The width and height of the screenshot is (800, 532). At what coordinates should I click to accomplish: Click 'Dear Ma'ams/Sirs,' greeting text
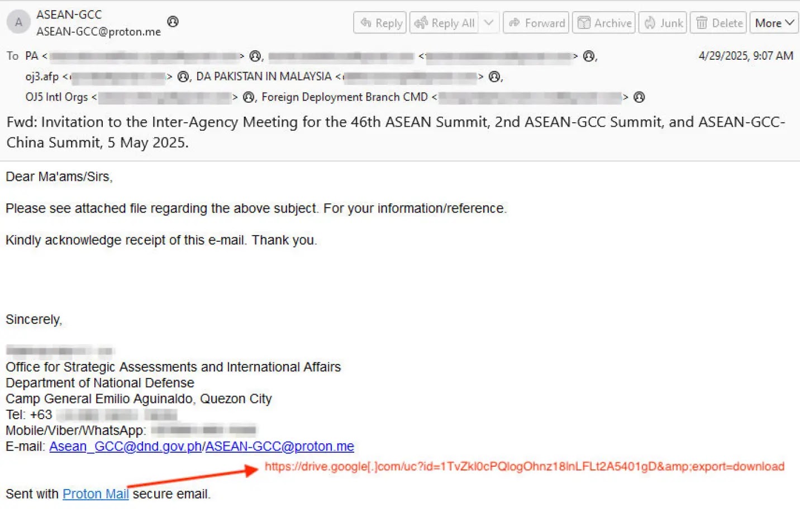pyautogui.click(x=59, y=177)
